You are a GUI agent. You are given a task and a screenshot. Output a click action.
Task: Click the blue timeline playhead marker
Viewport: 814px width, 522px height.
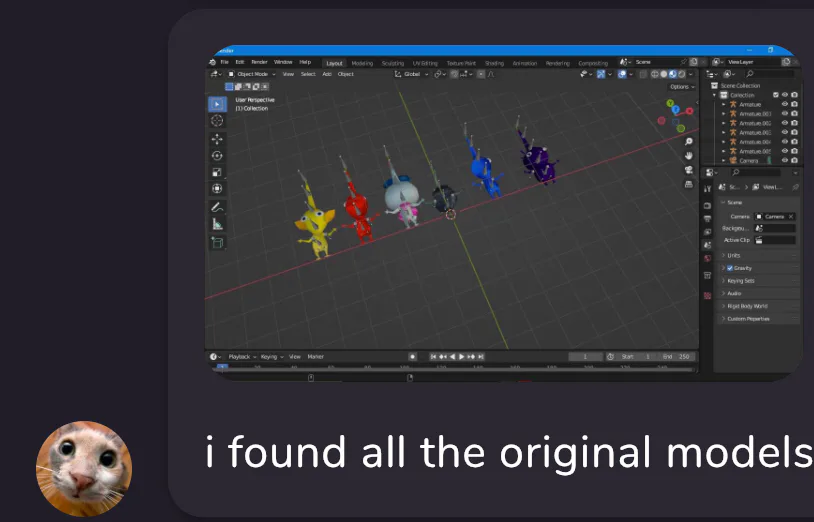coord(222,367)
